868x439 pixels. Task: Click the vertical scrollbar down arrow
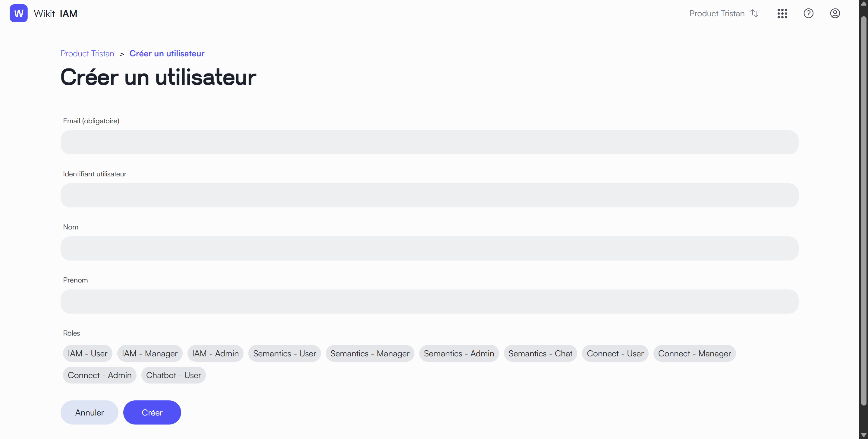[863, 435]
